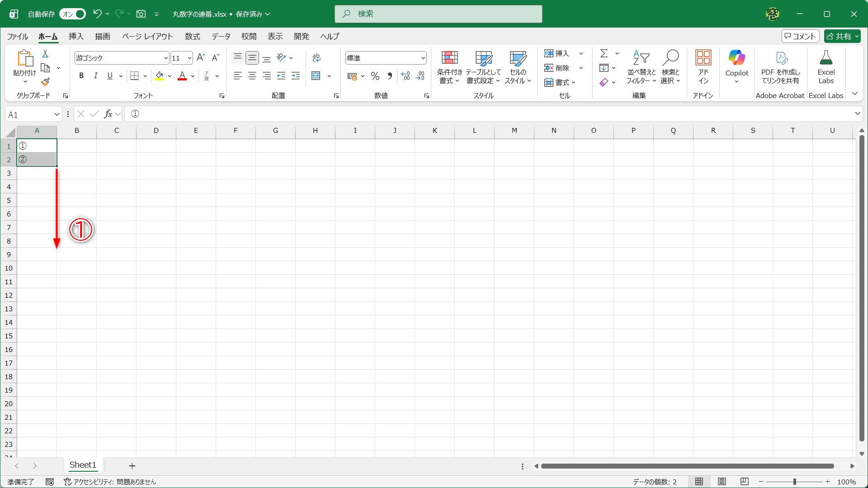Toggle bold formatting

(x=81, y=76)
